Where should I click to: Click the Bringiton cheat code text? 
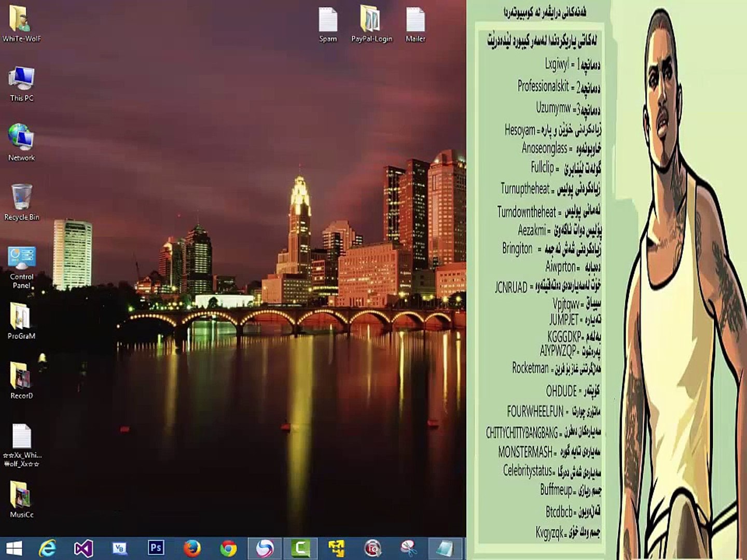pyautogui.click(x=517, y=249)
